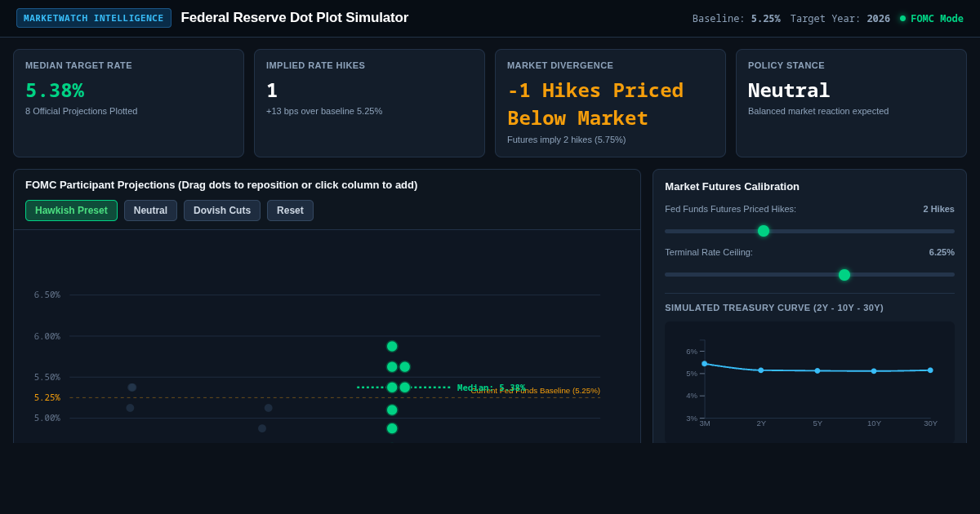Click the MARKETWATCH INTELLIGENCE badge
The image size is (980, 514).
tap(94, 18)
